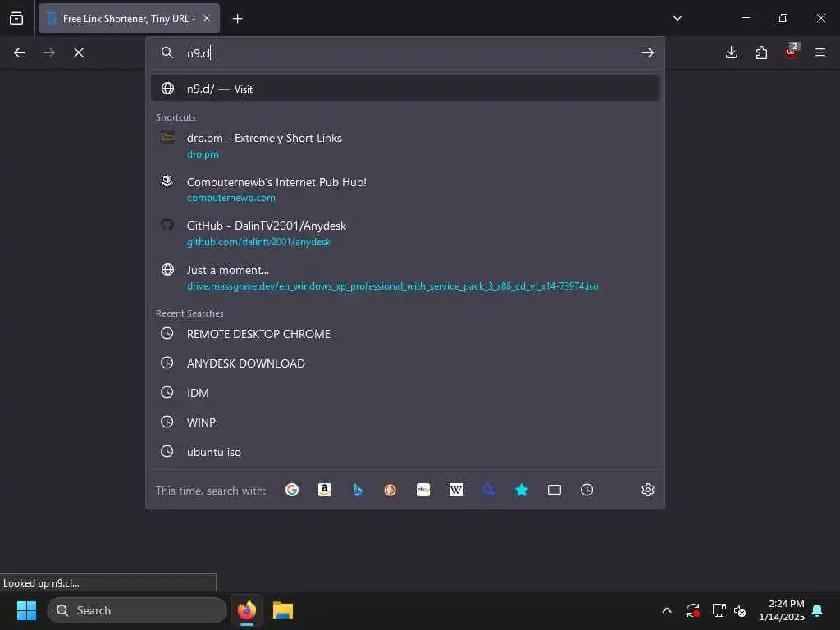The height and width of the screenshot is (630, 840).
Task: Open the Firefox View icon
Action: tap(16, 18)
